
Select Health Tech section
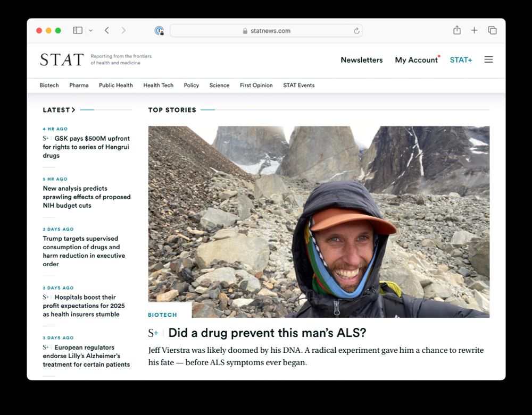pos(158,86)
